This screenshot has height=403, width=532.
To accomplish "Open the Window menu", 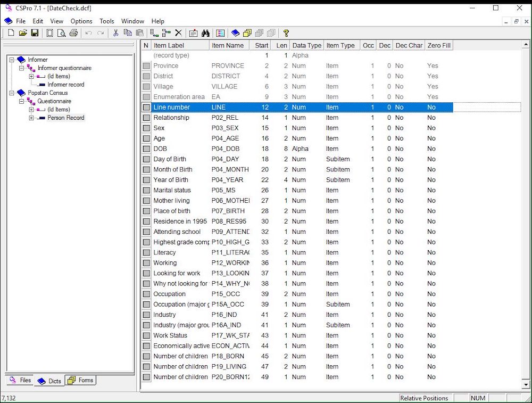I will coord(132,21).
